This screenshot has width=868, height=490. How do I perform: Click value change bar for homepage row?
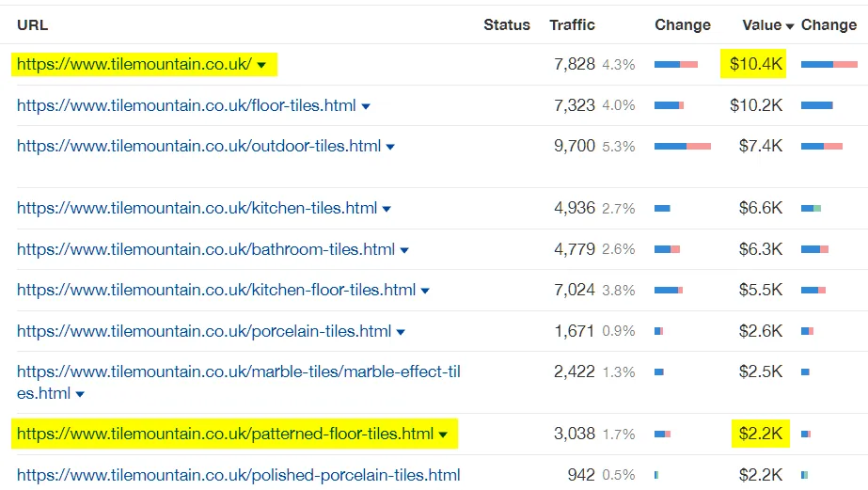[x=829, y=65]
